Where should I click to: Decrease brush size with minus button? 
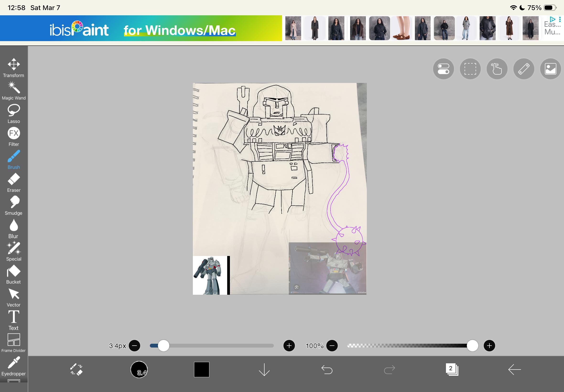pyautogui.click(x=135, y=346)
